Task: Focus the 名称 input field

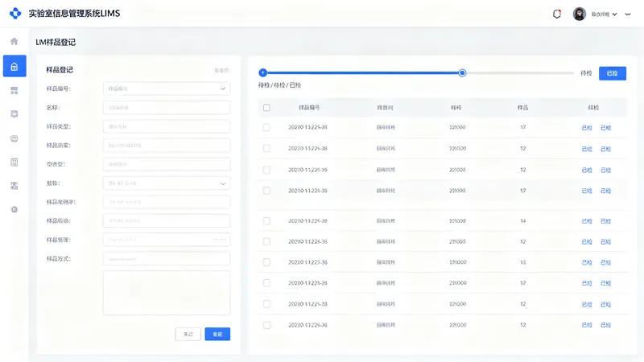Action: click(x=167, y=108)
